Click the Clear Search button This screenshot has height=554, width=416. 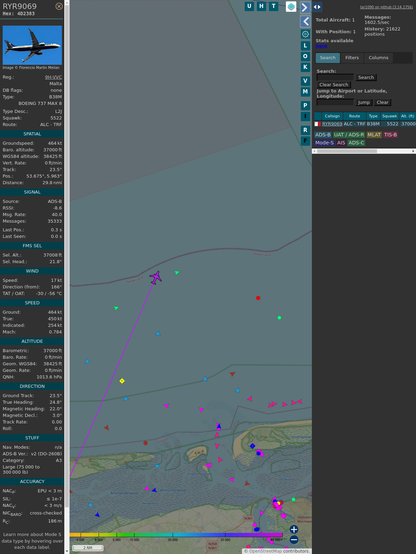334,85
